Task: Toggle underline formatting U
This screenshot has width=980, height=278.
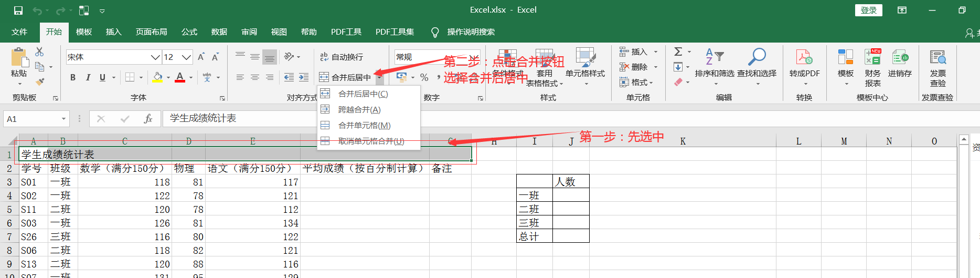Action: (102, 77)
